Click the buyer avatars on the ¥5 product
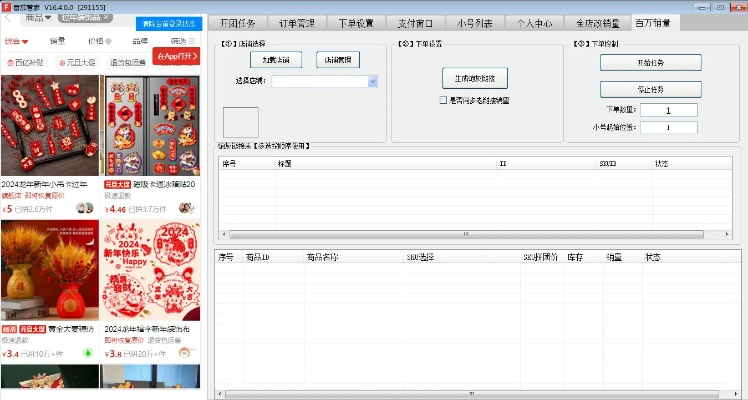Image resolution: width=748 pixels, height=400 pixels. pyautogui.click(x=85, y=209)
